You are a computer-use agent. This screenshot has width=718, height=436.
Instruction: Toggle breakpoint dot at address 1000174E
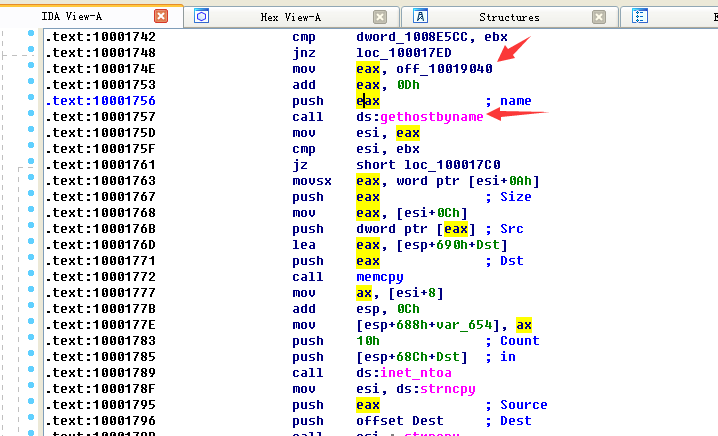coord(31,65)
